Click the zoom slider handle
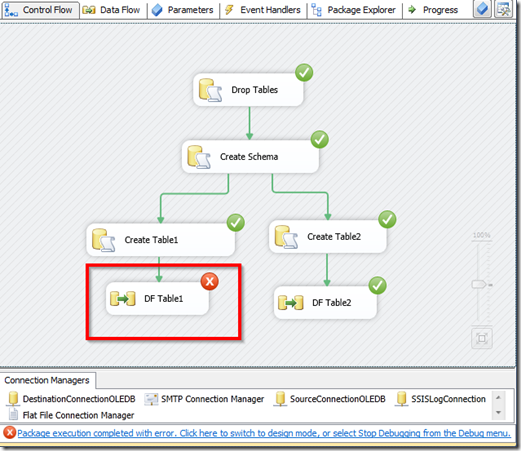The width and height of the screenshot is (521, 451). [x=479, y=284]
